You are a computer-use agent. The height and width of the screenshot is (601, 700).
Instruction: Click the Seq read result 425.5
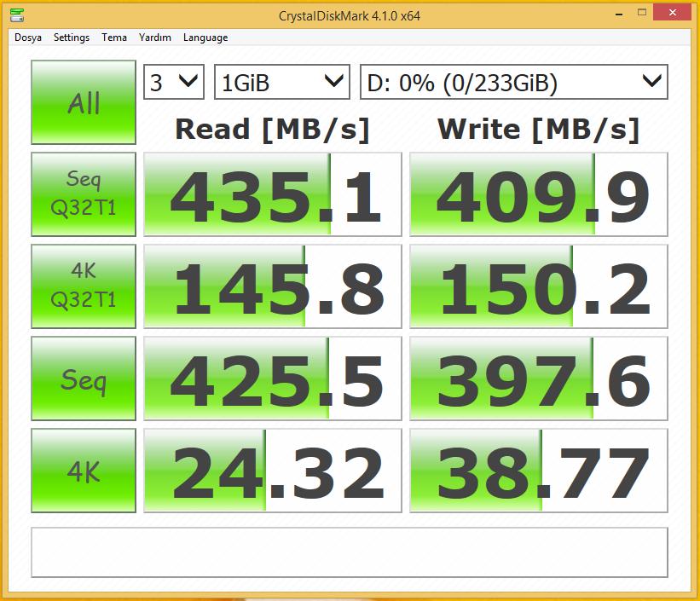pos(273,379)
